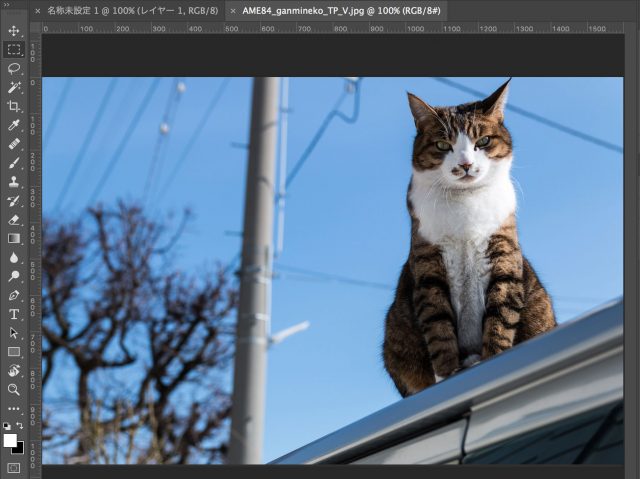Activate the Horizontal Type tool
The width and height of the screenshot is (640, 479).
pyautogui.click(x=14, y=314)
